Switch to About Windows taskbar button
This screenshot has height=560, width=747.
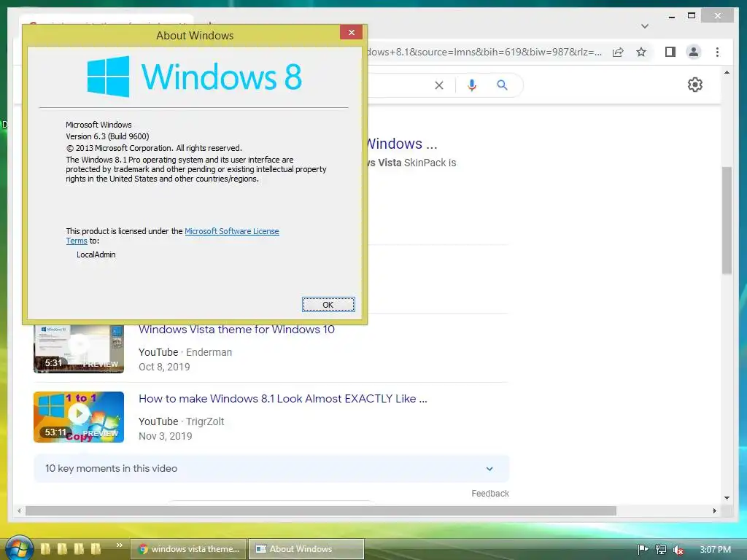(x=306, y=549)
